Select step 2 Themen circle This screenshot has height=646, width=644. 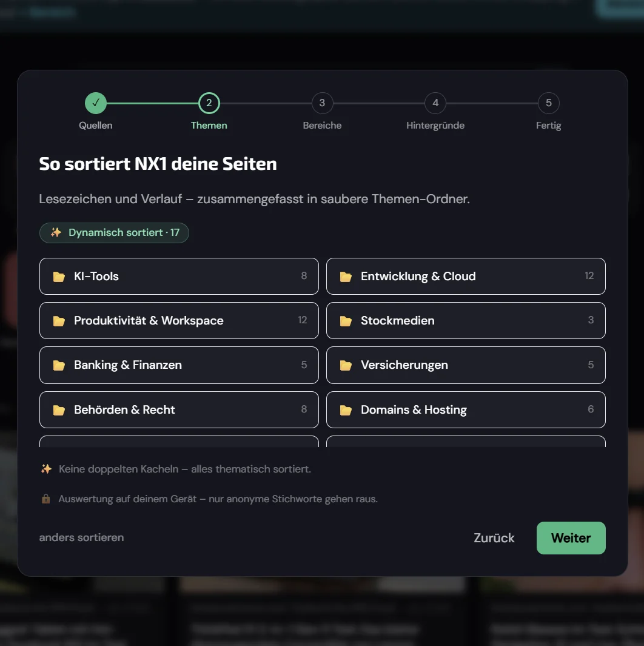coord(209,103)
